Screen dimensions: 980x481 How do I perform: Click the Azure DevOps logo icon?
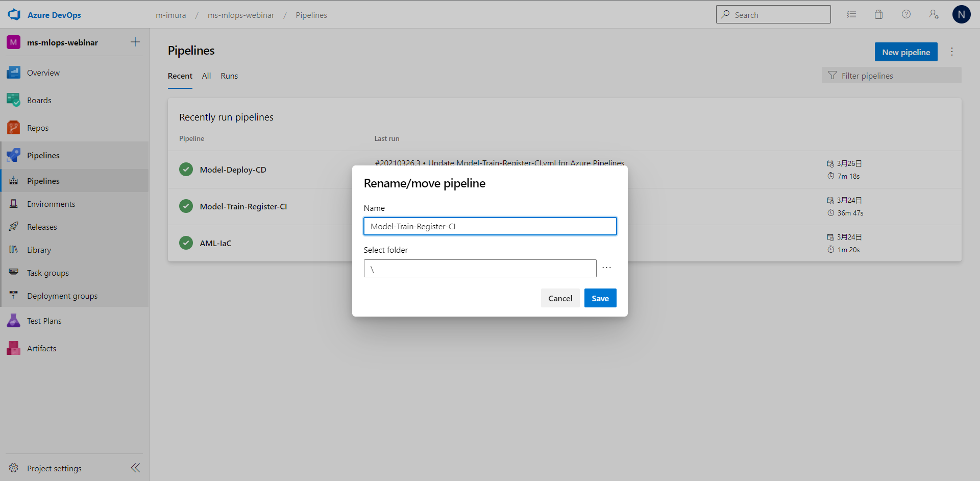pyautogui.click(x=14, y=15)
